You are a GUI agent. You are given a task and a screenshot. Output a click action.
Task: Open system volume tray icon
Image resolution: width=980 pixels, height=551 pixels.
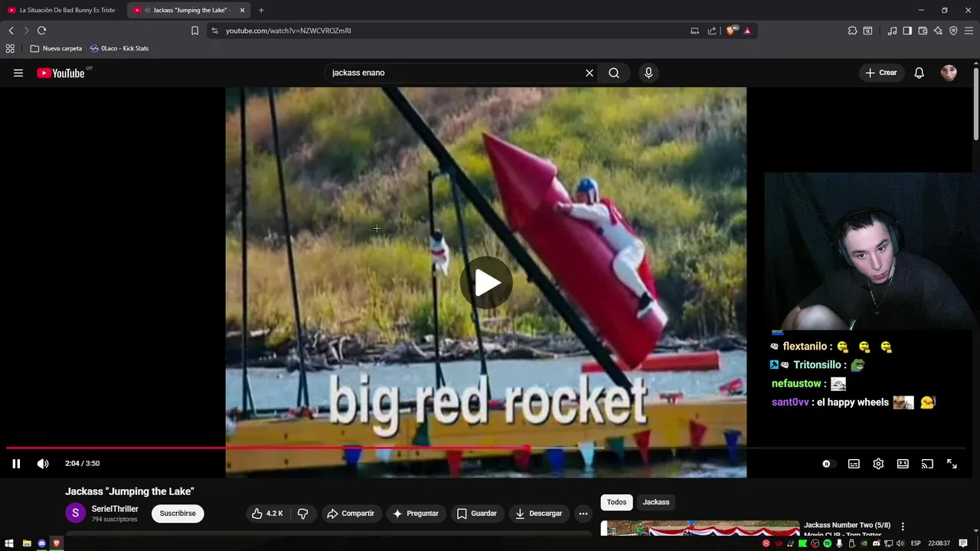tap(900, 543)
